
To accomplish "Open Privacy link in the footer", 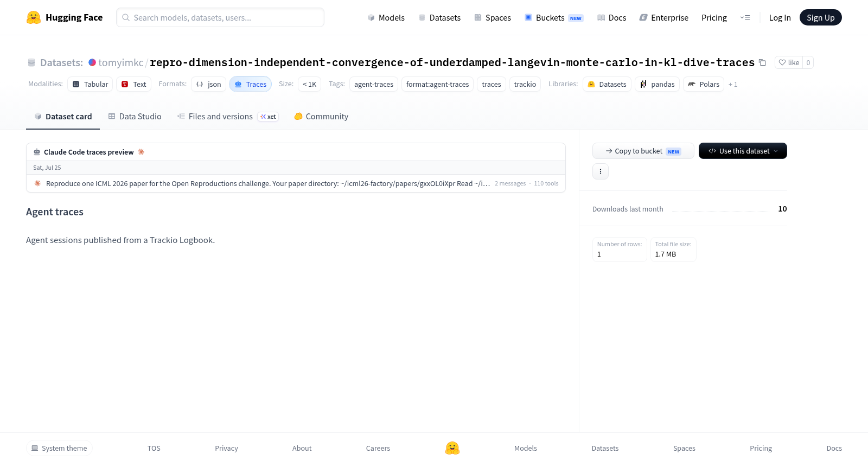I will (x=226, y=448).
